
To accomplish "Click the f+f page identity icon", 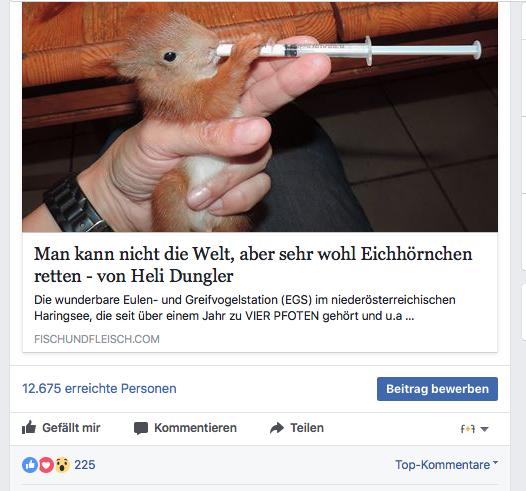I will [468, 429].
